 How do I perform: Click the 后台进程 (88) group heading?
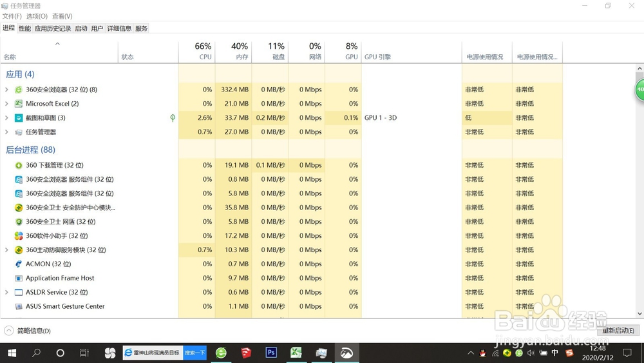click(30, 150)
